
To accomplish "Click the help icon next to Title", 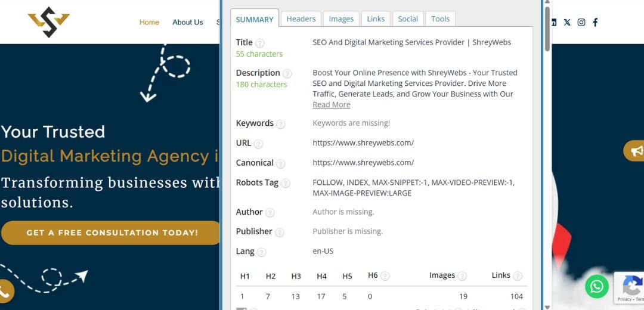I will point(259,43).
